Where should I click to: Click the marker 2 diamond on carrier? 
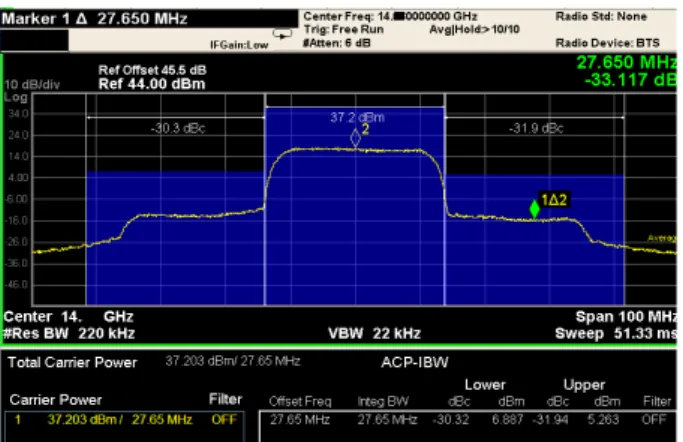click(x=355, y=138)
